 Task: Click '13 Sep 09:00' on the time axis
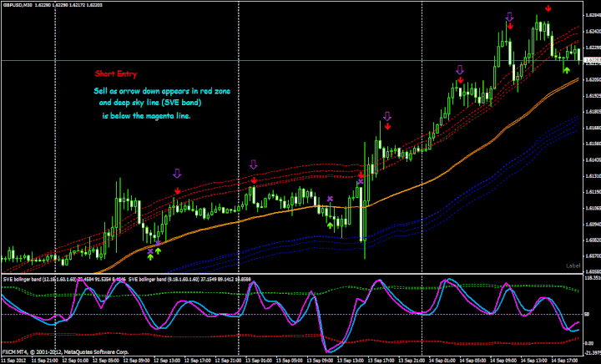(321, 361)
